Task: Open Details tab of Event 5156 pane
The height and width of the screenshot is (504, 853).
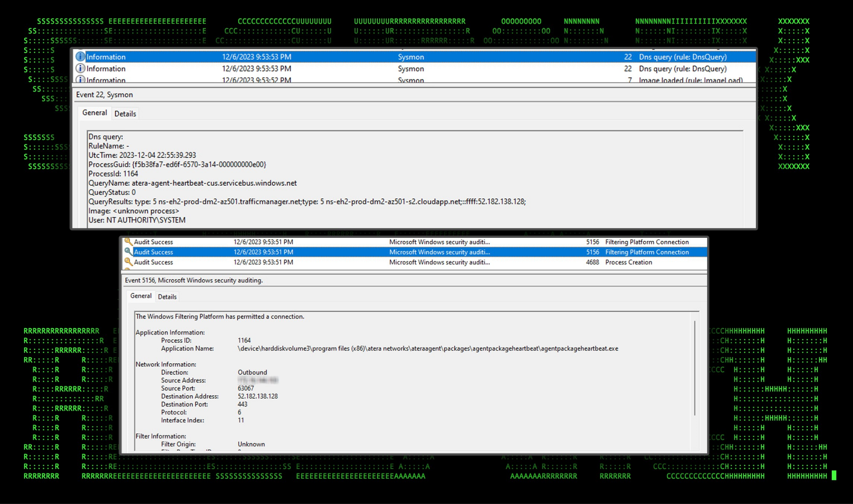Action: [167, 297]
